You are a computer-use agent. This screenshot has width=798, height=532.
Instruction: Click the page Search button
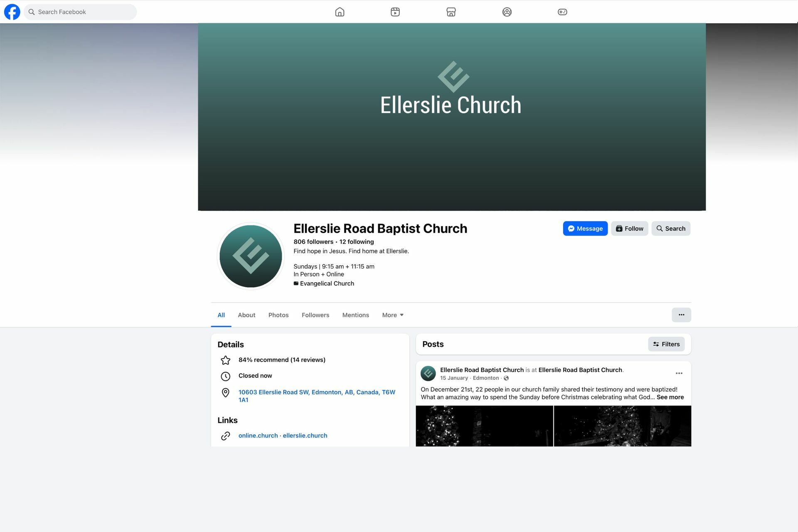671,229
